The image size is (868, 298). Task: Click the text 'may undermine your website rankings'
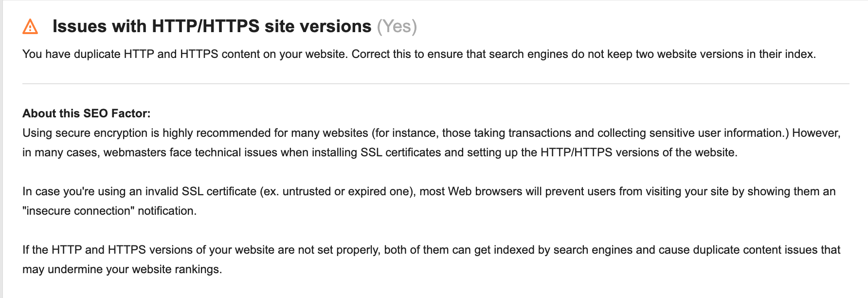(x=121, y=269)
